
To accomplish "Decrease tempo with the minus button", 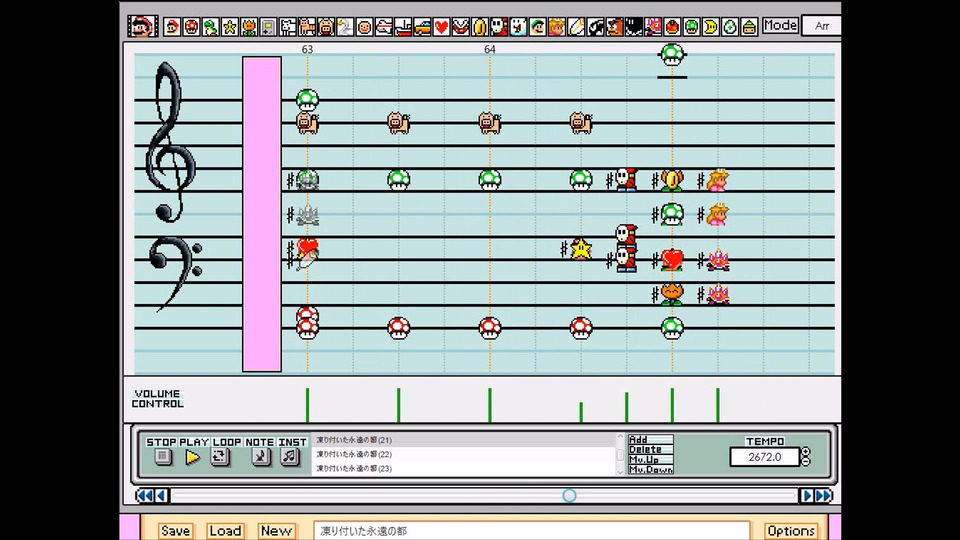I will 806,461.
